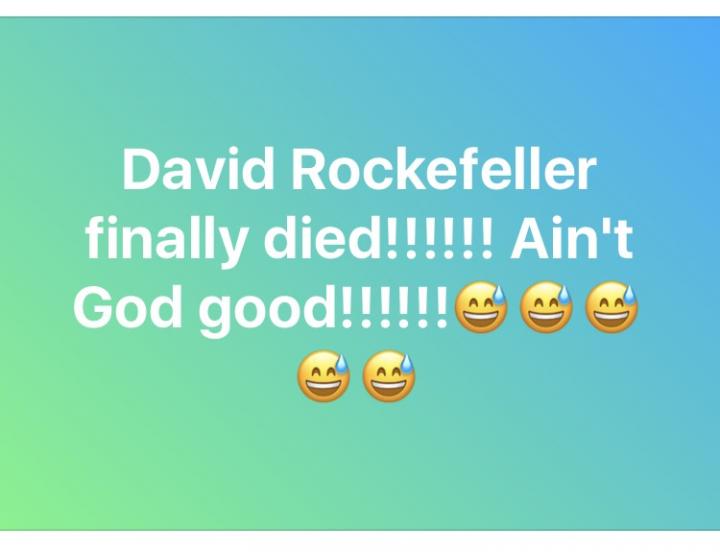Click the word "died" in the post
720x552 pixels.
[324, 238]
